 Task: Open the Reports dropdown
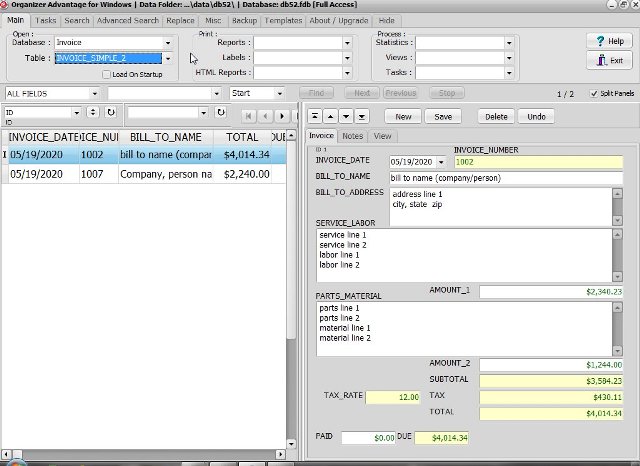(x=347, y=43)
